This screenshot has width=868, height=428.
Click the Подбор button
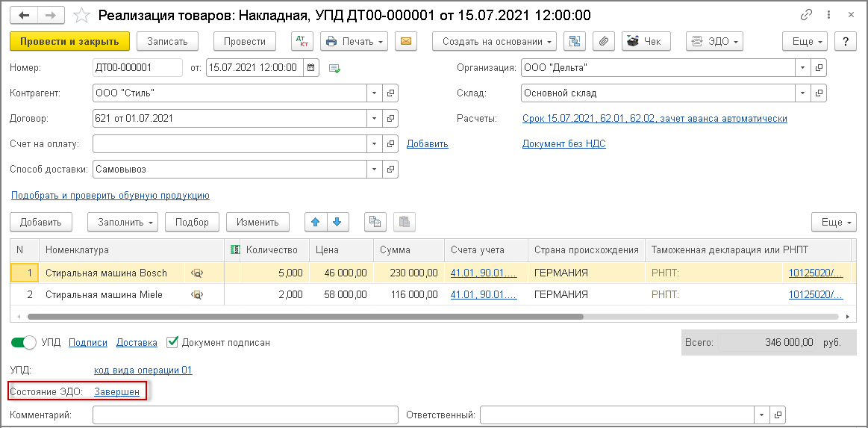coord(192,222)
